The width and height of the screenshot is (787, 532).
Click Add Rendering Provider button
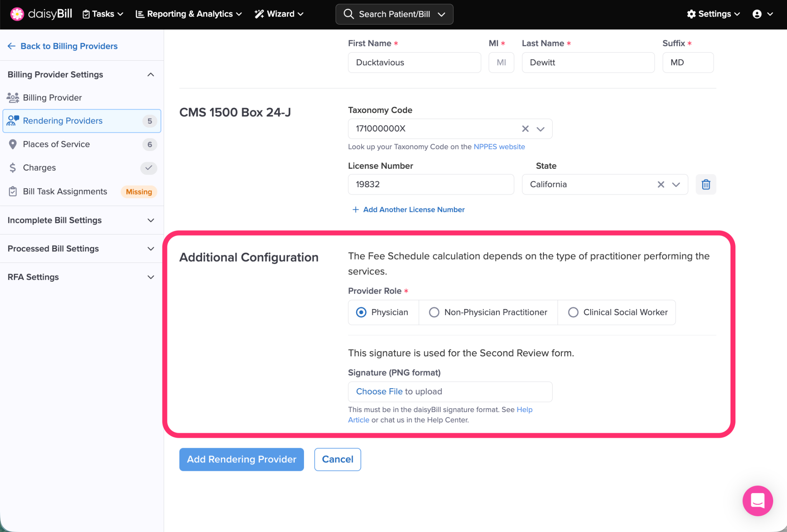[241, 459]
